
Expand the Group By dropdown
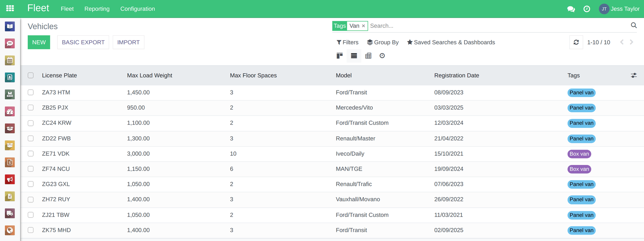[383, 42]
